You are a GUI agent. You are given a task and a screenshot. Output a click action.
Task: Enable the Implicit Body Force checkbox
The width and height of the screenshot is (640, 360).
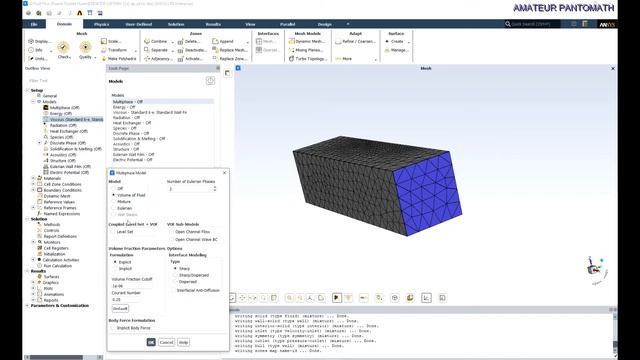(x=113, y=328)
